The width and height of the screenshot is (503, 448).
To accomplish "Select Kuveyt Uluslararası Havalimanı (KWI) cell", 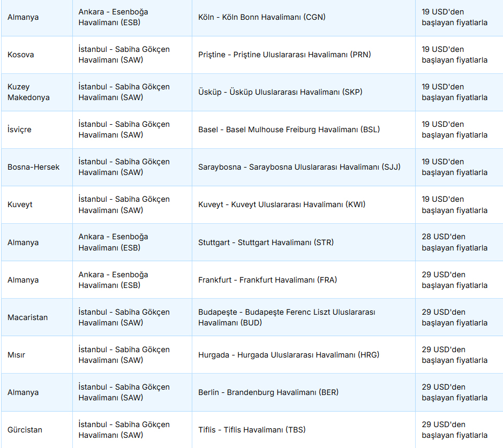I will (x=281, y=204).
